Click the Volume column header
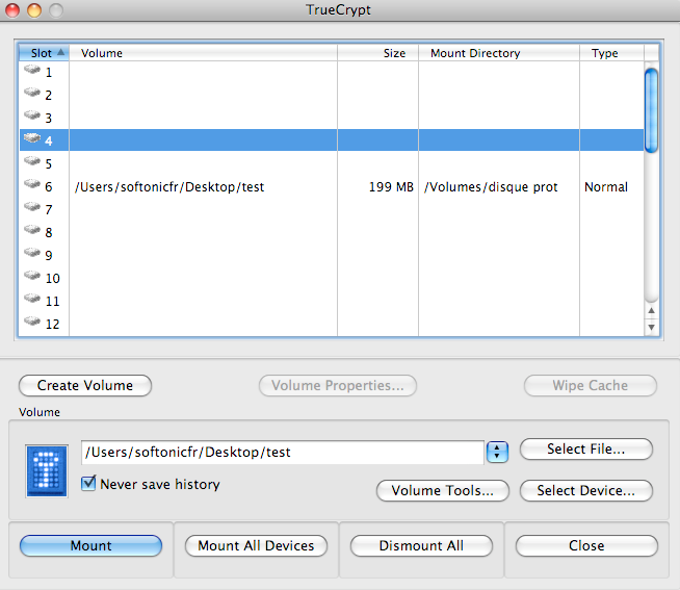680x590 pixels. [203, 53]
